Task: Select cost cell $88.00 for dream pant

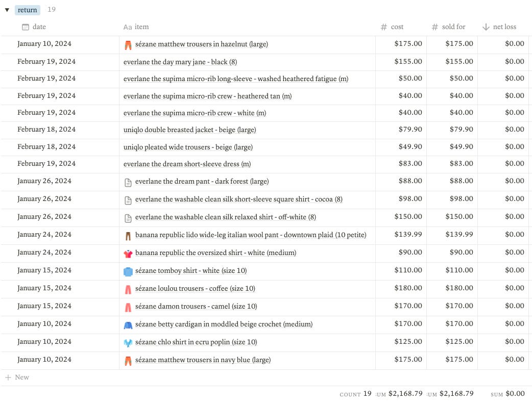Action: point(401,181)
